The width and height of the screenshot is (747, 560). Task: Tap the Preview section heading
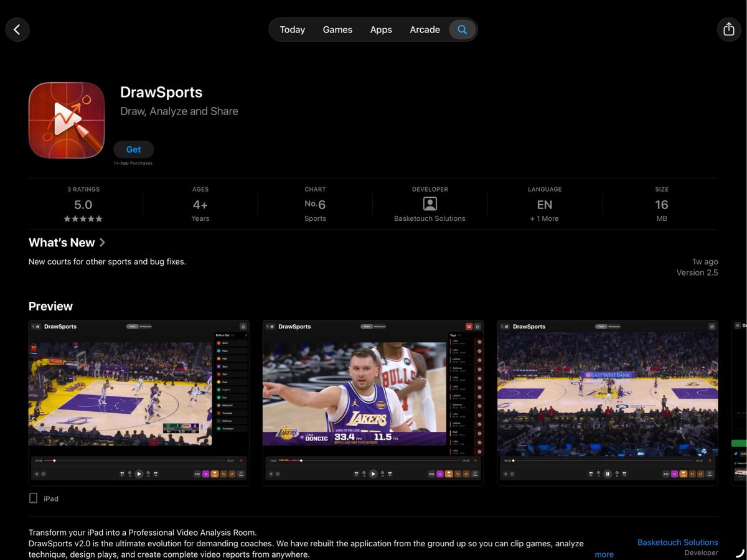coord(50,306)
